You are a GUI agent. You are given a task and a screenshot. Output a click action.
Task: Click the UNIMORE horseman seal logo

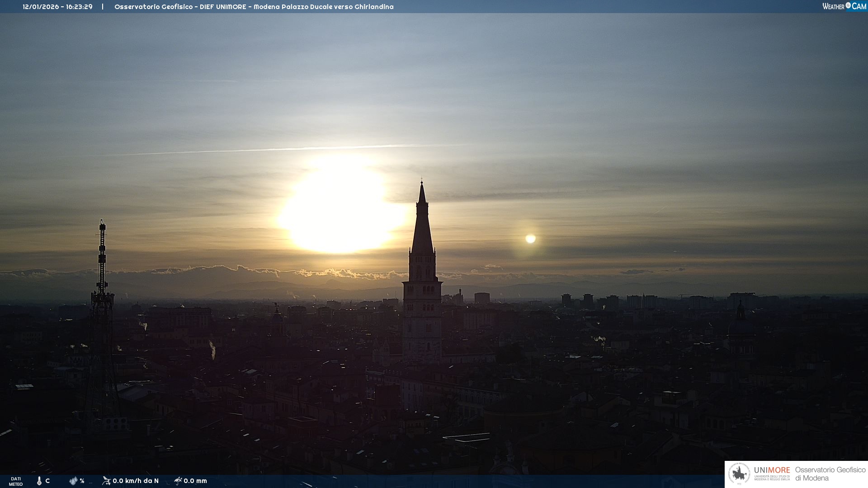[739, 474]
